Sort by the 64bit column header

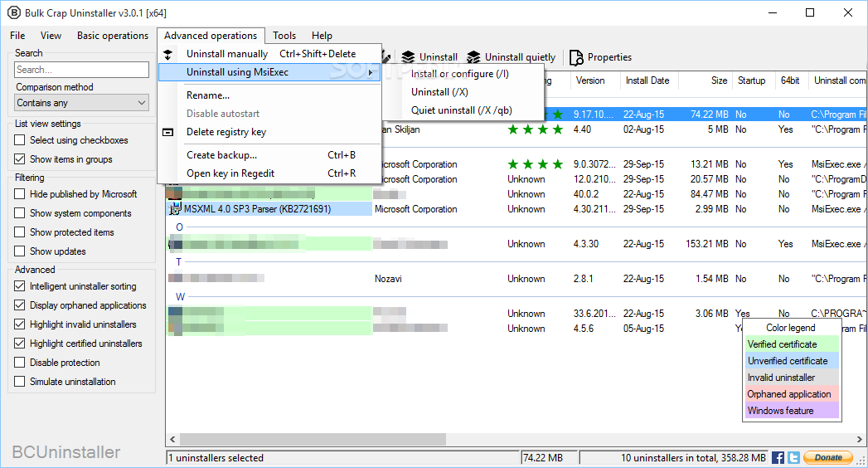791,80
